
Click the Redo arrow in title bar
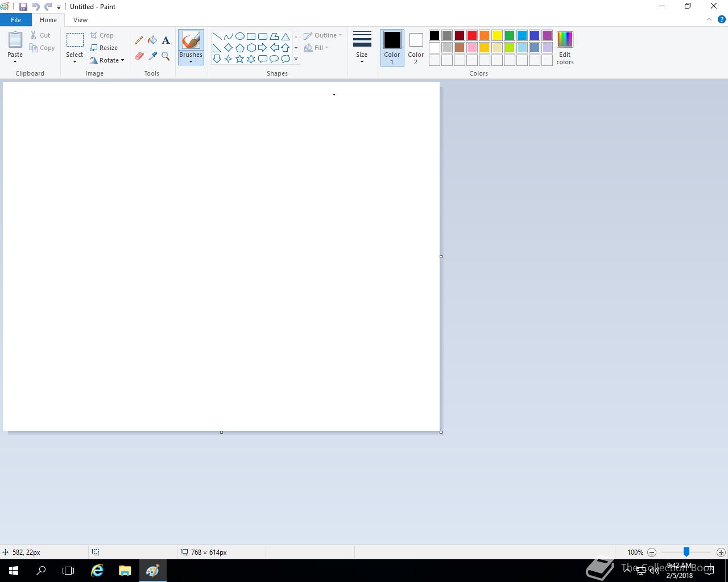pos(48,7)
